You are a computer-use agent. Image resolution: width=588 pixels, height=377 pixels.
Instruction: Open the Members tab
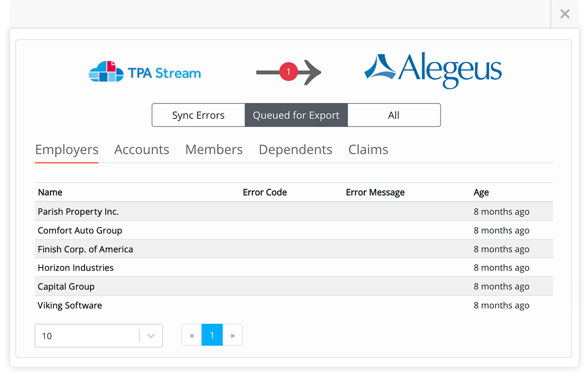214,149
